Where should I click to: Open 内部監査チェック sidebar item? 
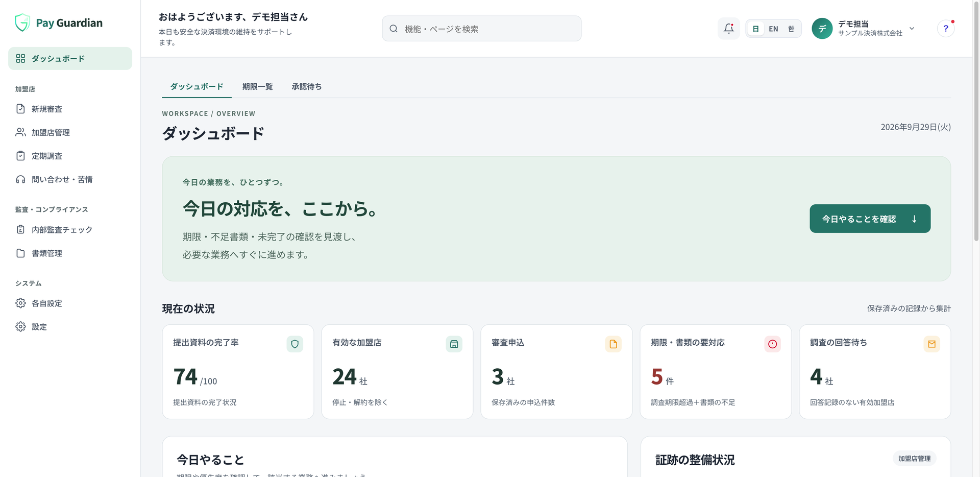[x=70, y=230]
